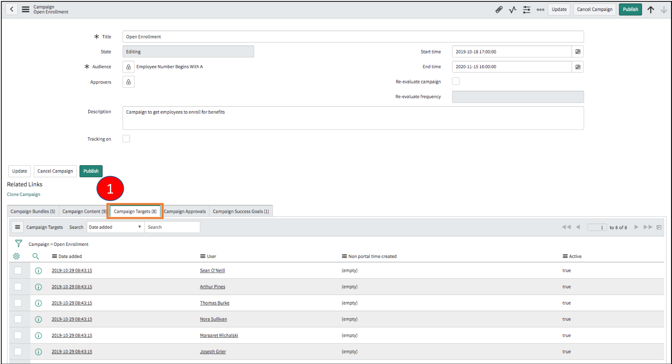Preview record info icon for Joseph Grier

coord(38,352)
